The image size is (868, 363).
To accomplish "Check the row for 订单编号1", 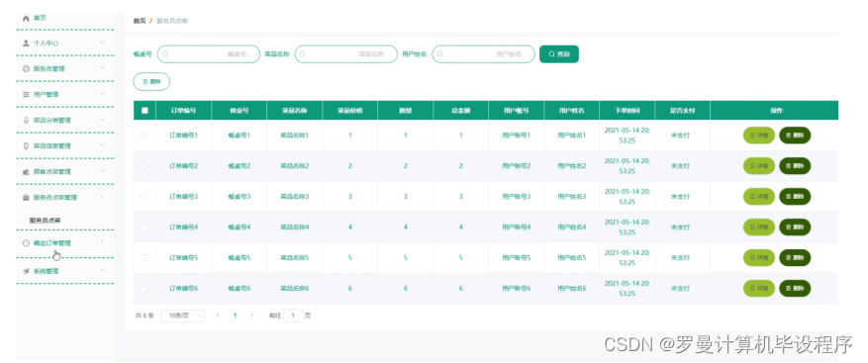I will pos(144,136).
